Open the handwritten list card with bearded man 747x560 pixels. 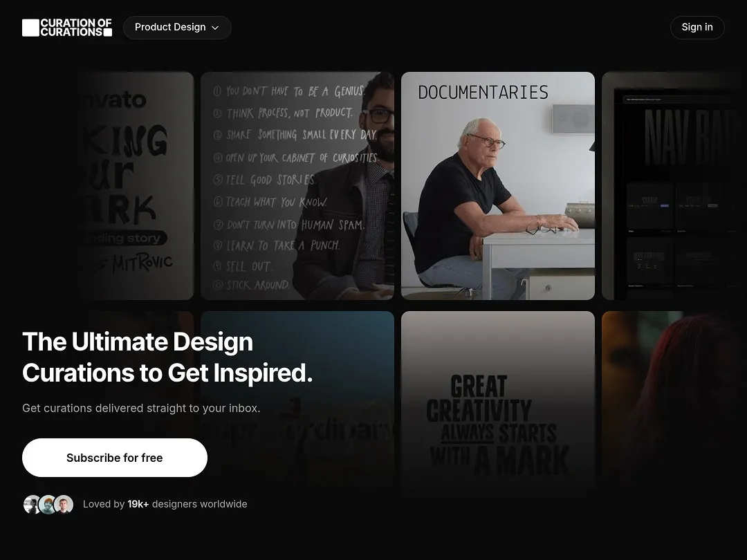click(297, 186)
